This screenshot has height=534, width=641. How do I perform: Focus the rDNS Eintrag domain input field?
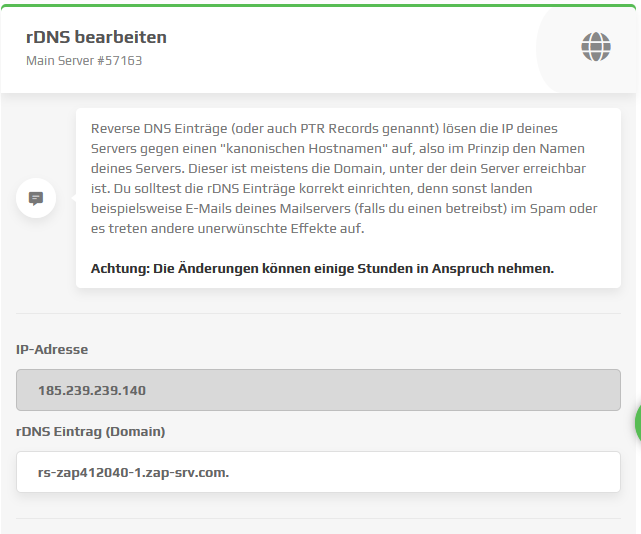click(x=318, y=472)
